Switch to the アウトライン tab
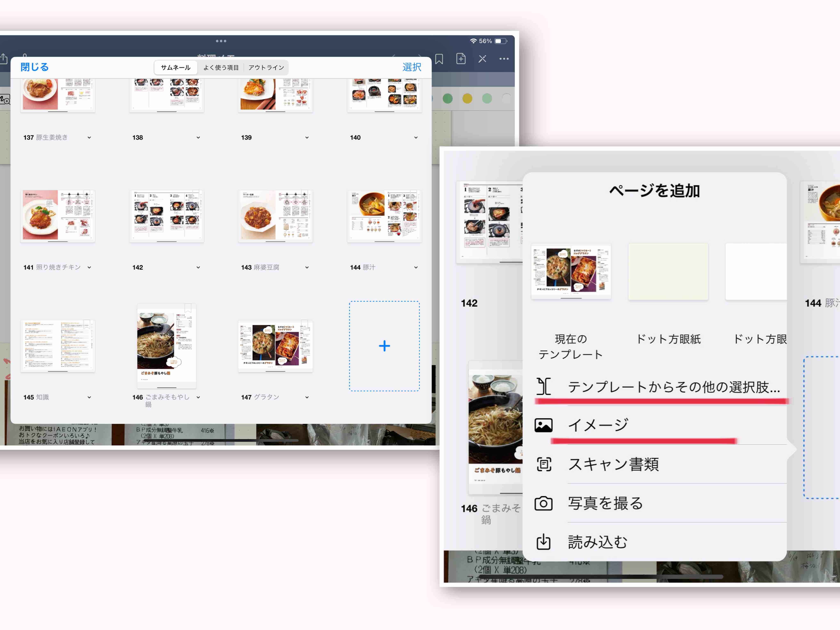 coord(266,68)
